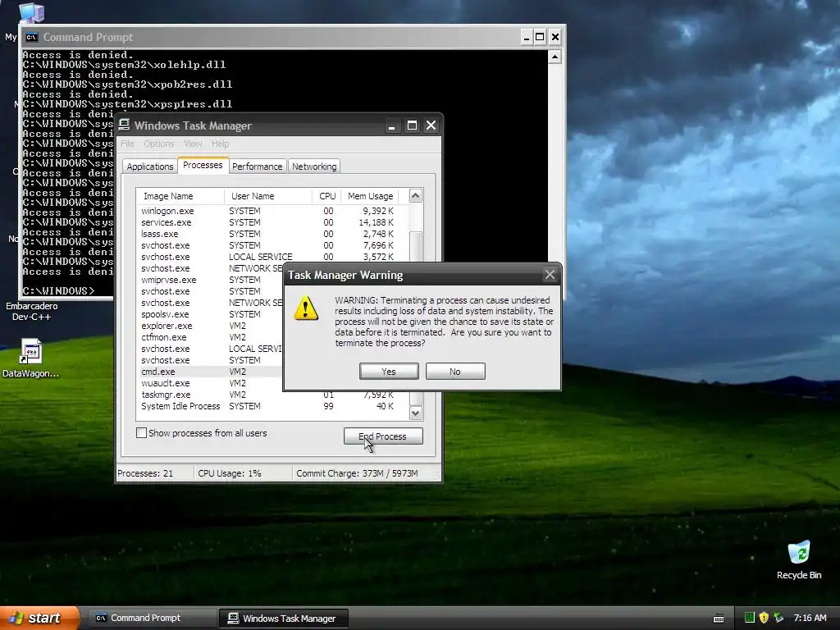Click Command Prompt scrollbar up arrow
The height and width of the screenshot is (630, 840).
click(x=555, y=57)
